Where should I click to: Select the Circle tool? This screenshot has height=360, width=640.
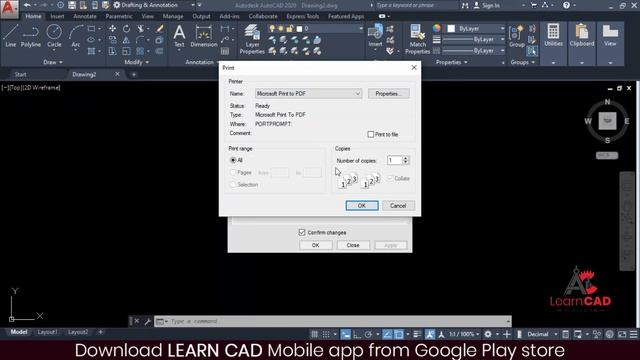[x=54, y=36]
